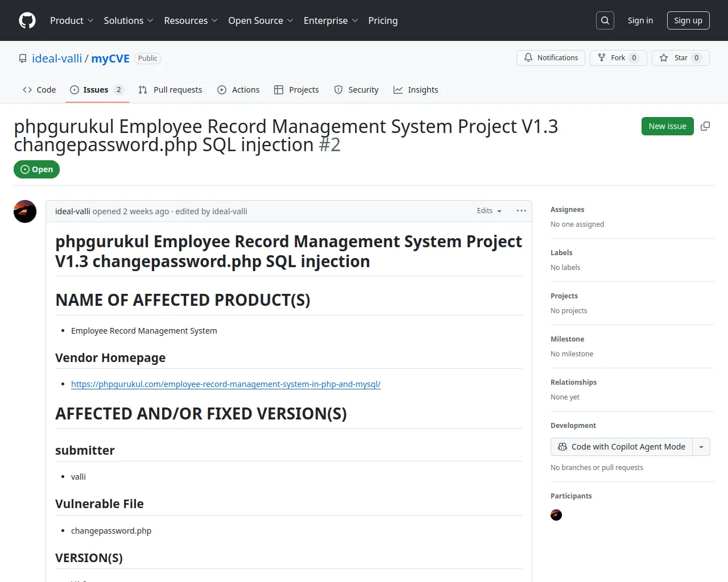Click the repository icon beside ideal-valli
728x582 pixels.
tap(23, 59)
